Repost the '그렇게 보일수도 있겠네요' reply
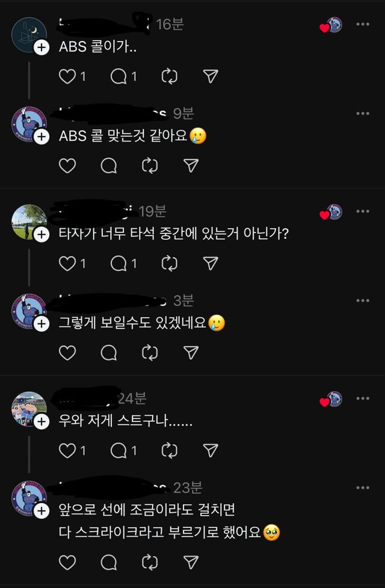 149,353
